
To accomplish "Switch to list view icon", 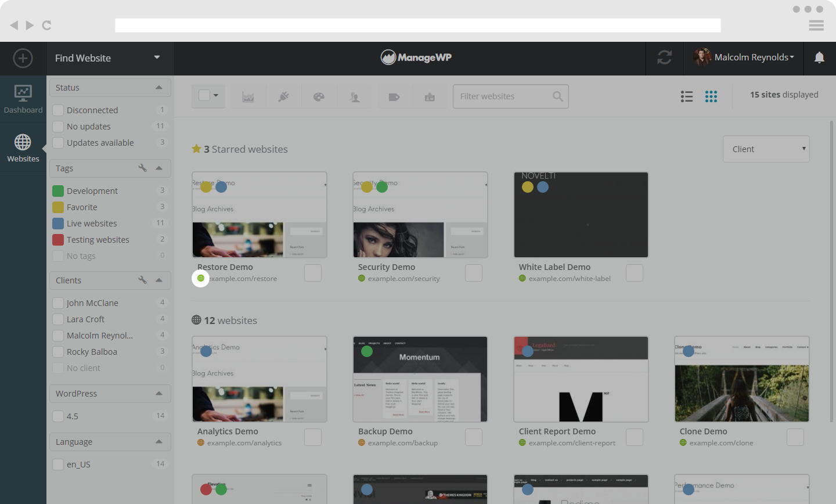I will (687, 96).
